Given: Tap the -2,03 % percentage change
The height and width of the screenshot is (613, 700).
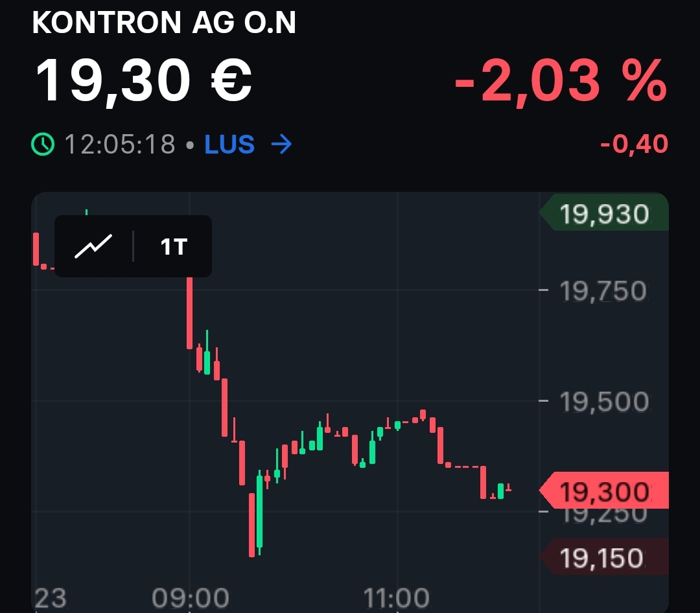Looking at the screenshot, I should click(x=561, y=80).
